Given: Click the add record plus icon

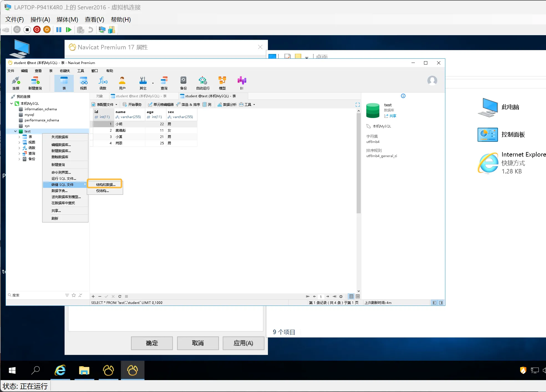Looking at the screenshot, I should coord(93,296).
